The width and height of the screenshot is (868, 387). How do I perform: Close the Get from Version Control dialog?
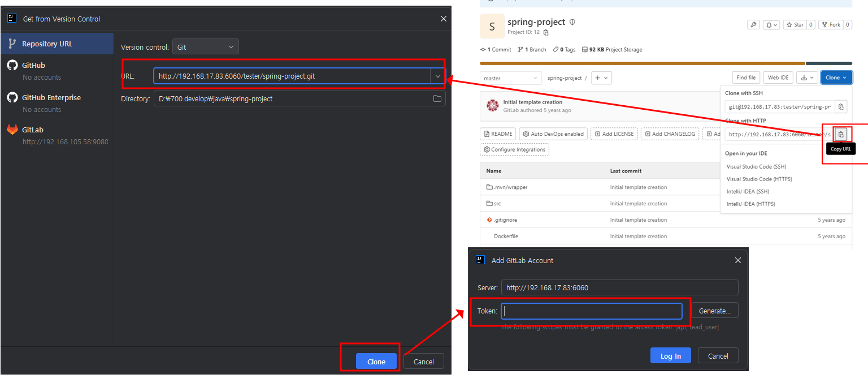click(x=444, y=19)
